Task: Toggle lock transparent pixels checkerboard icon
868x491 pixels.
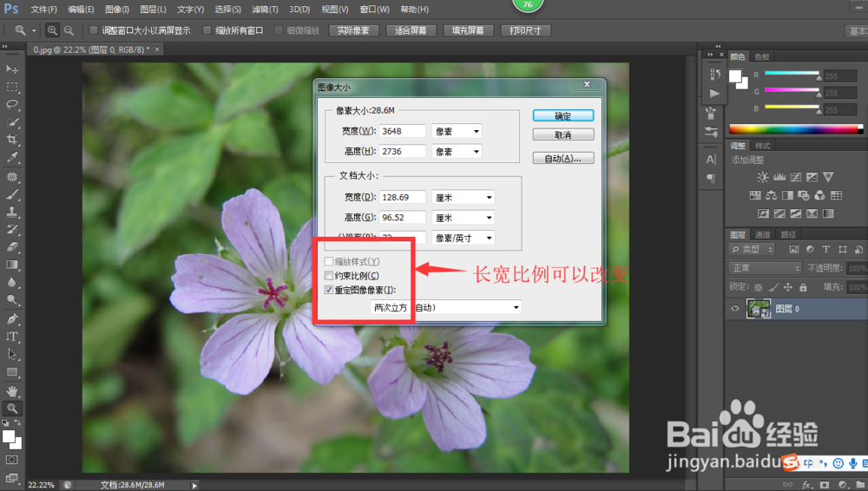Action: coord(759,287)
